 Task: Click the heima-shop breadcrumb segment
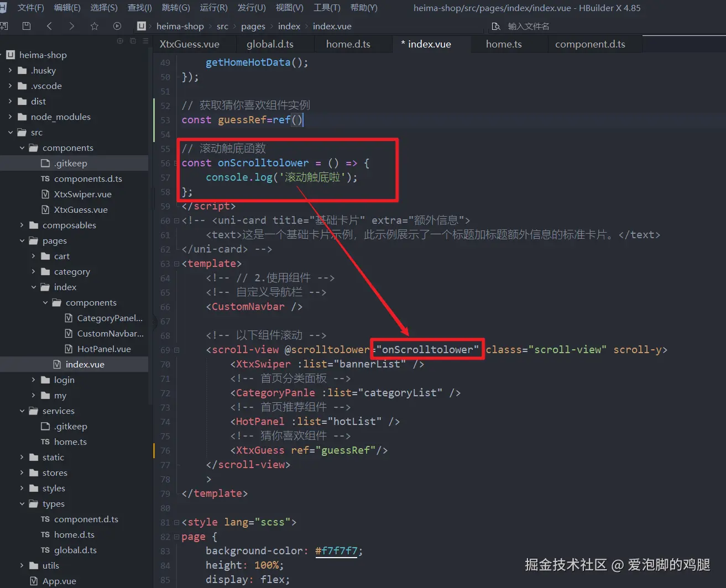(x=180, y=26)
